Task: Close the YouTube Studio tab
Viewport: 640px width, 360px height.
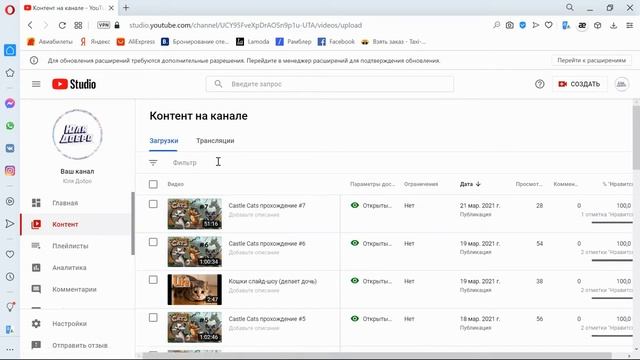Action: pos(111,8)
